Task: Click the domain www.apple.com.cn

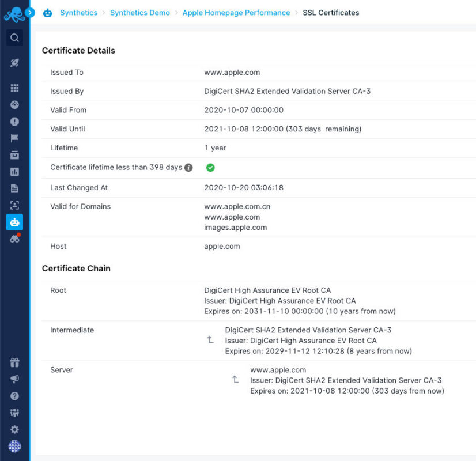Action: click(x=237, y=207)
